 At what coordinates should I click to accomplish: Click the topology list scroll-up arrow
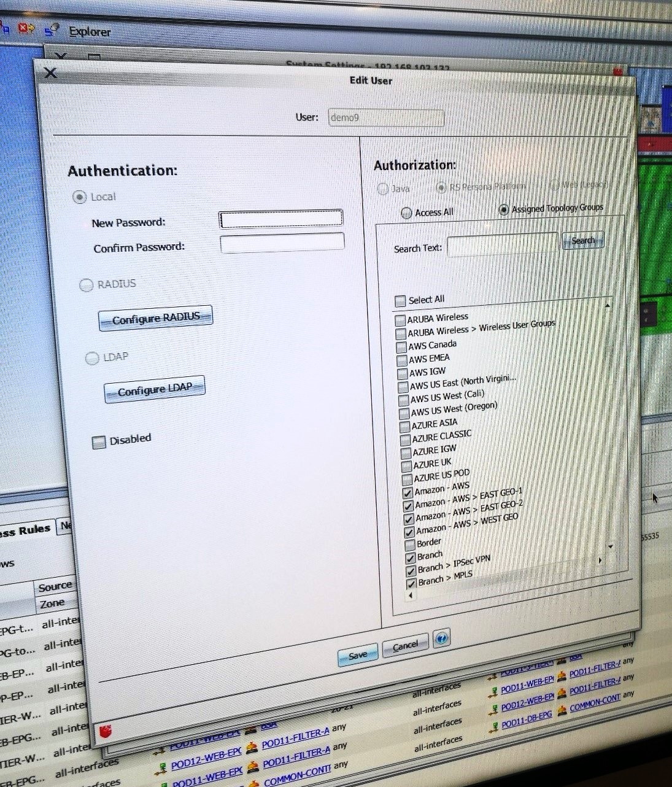608,305
